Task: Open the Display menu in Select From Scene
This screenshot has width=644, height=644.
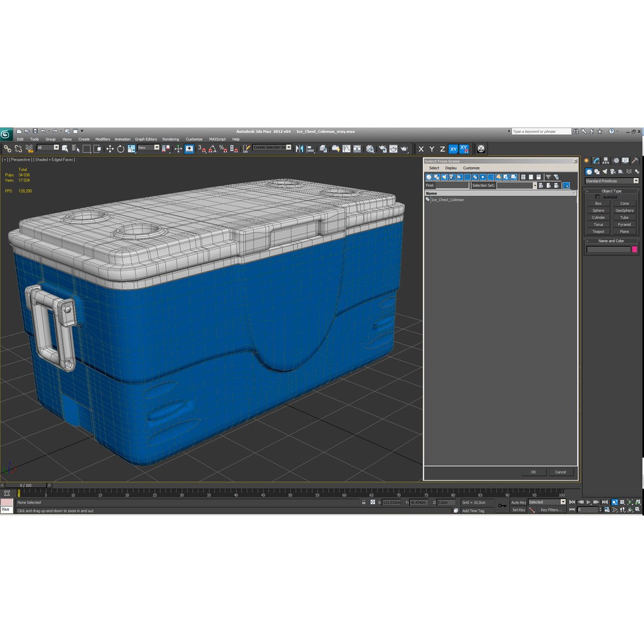Action: (x=451, y=168)
